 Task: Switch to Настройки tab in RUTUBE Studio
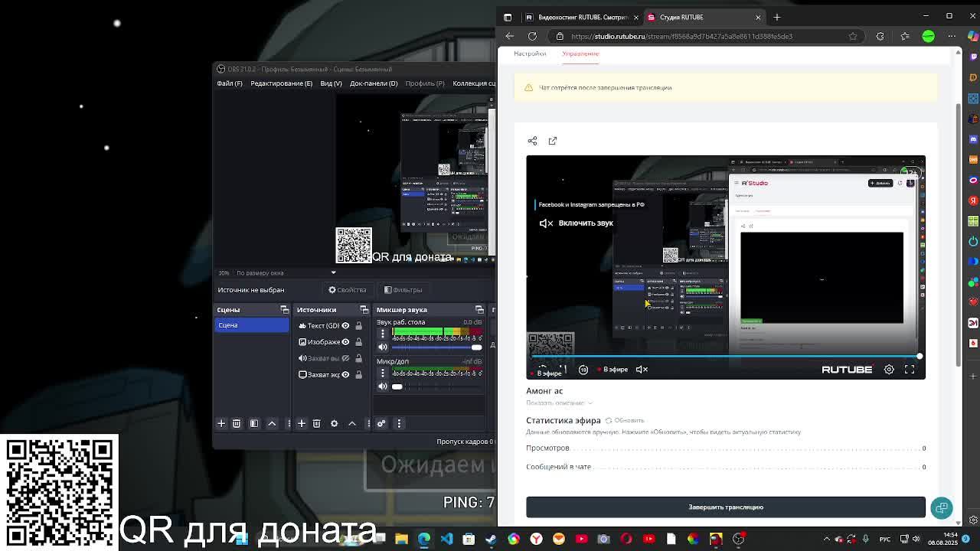click(x=530, y=54)
